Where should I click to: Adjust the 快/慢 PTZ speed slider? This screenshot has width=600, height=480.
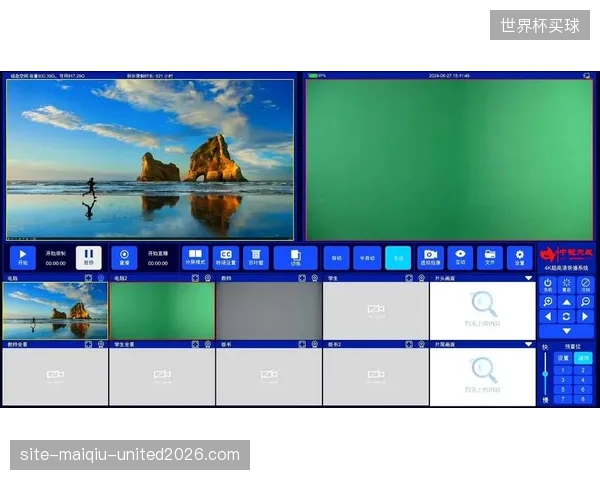[x=545, y=374]
